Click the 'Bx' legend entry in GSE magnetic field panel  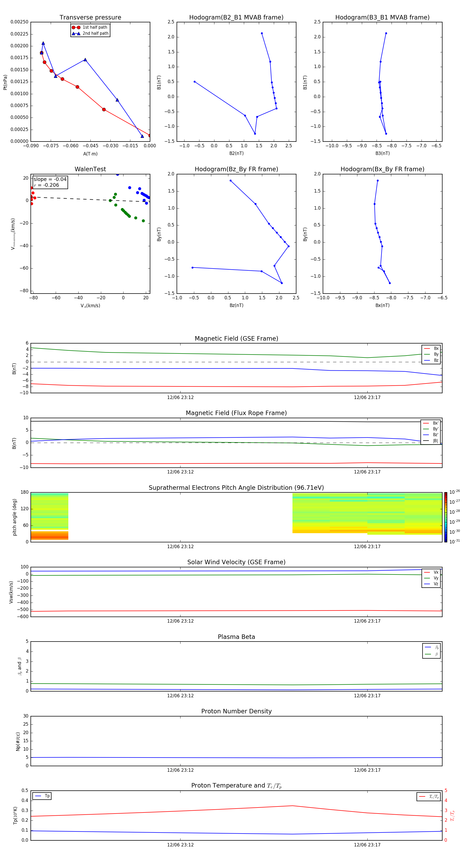(x=431, y=349)
